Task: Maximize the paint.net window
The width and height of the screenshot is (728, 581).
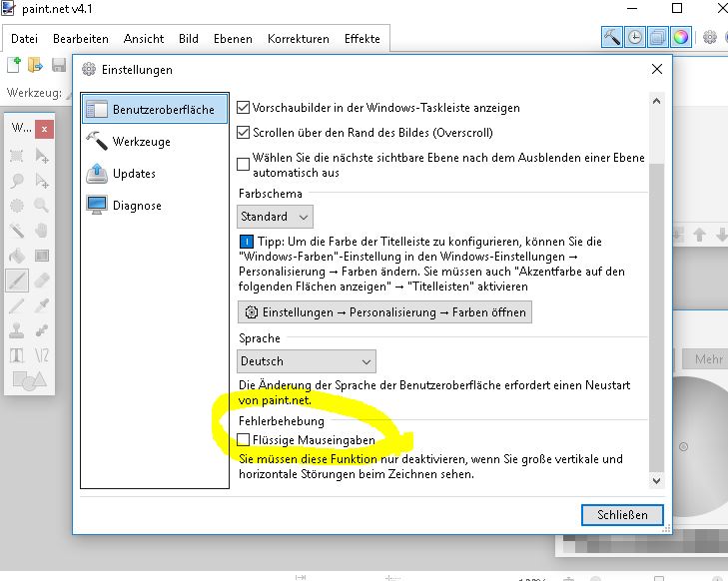Action: (x=677, y=8)
